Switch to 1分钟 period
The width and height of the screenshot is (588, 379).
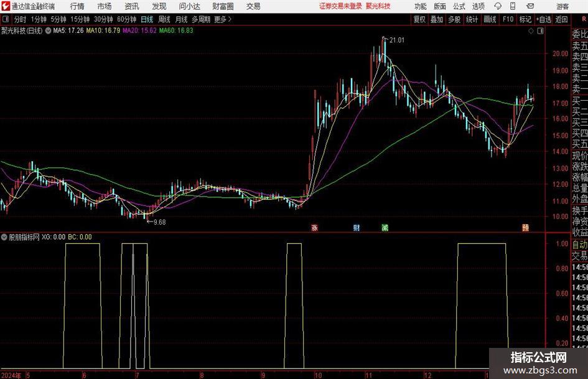click(39, 19)
